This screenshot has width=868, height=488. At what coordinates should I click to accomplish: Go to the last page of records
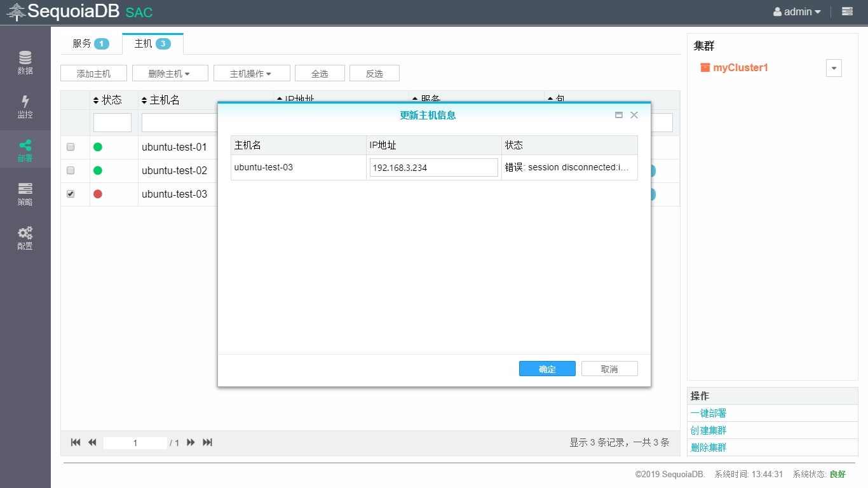[x=207, y=442]
